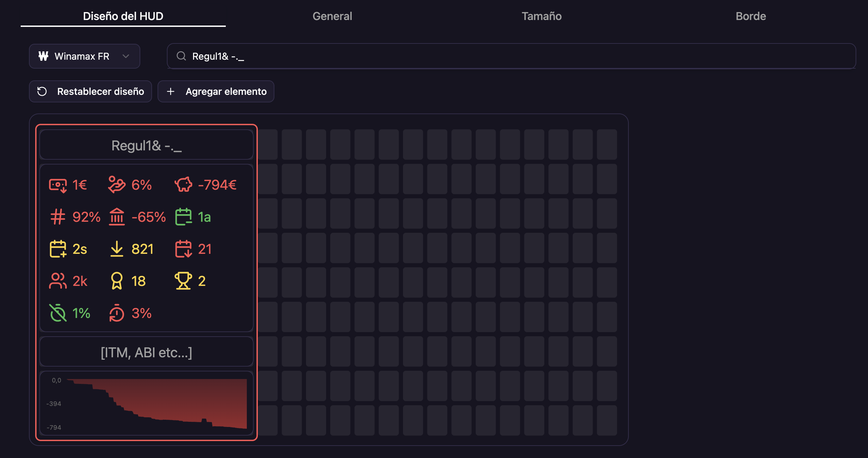Open the Borde tab
The image size is (868, 458).
[x=751, y=16]
